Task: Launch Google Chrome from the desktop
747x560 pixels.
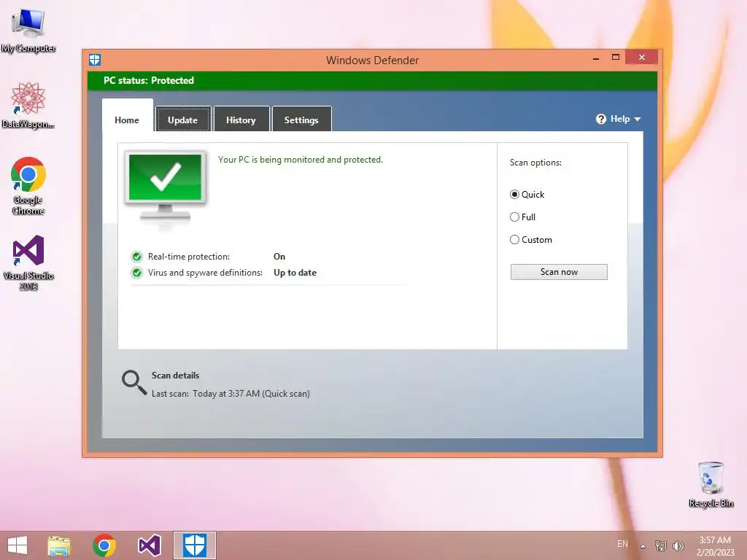Action: (x=28, y=186)
